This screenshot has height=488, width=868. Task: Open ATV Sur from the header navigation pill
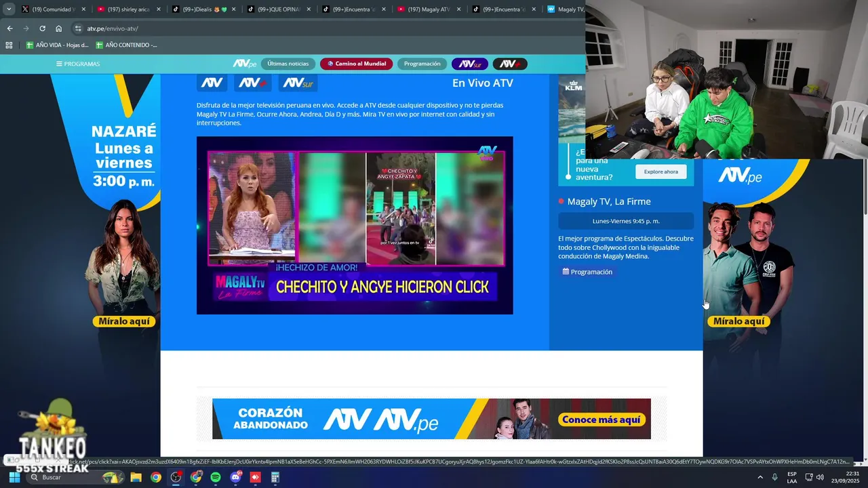point(469,64)
